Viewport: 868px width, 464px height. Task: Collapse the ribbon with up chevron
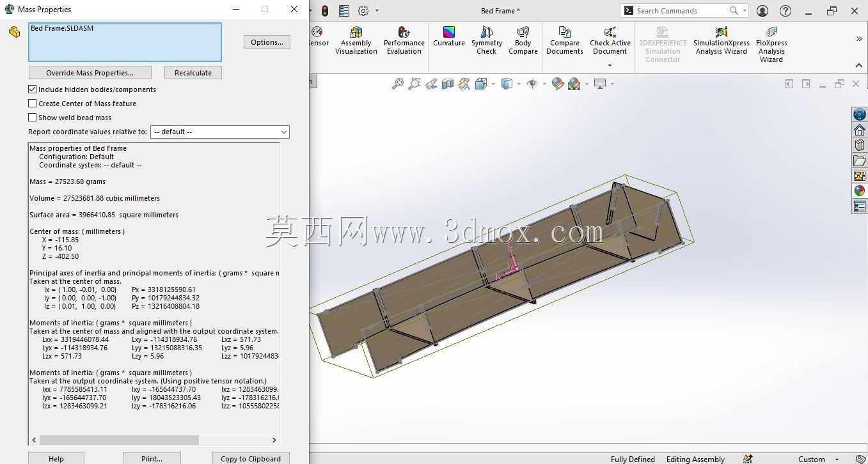click(x=859, y=65)
